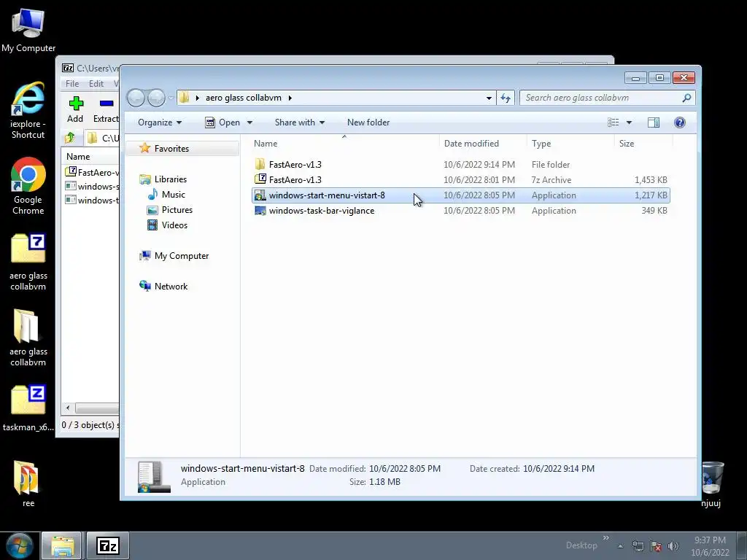Image resolution: width=747 pixels, height=560 pixels.
Task: Open the dropdown arrow next to Open
Action: click(249, 122)
